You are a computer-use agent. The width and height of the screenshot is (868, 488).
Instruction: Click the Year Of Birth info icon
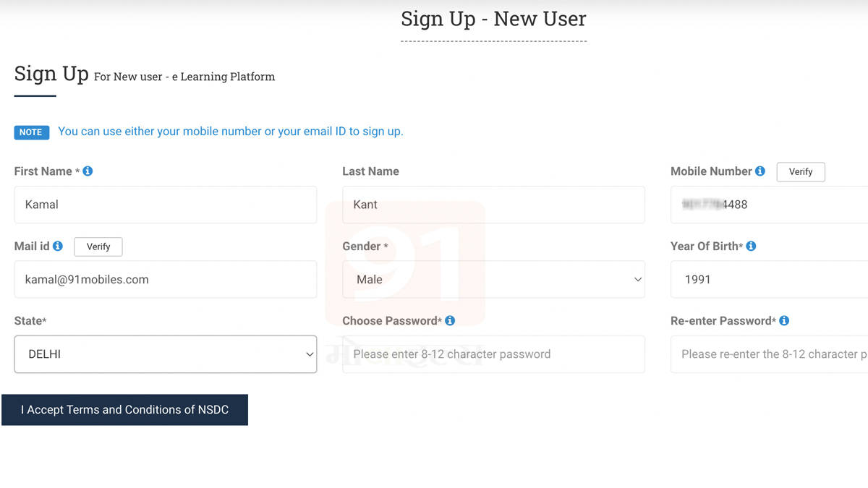751,246
